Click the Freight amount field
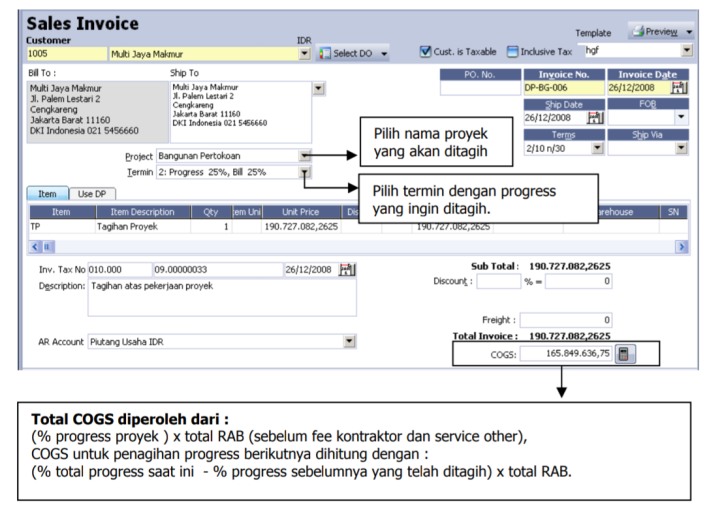This screenshot has width=705, height=512. point(566,320)
